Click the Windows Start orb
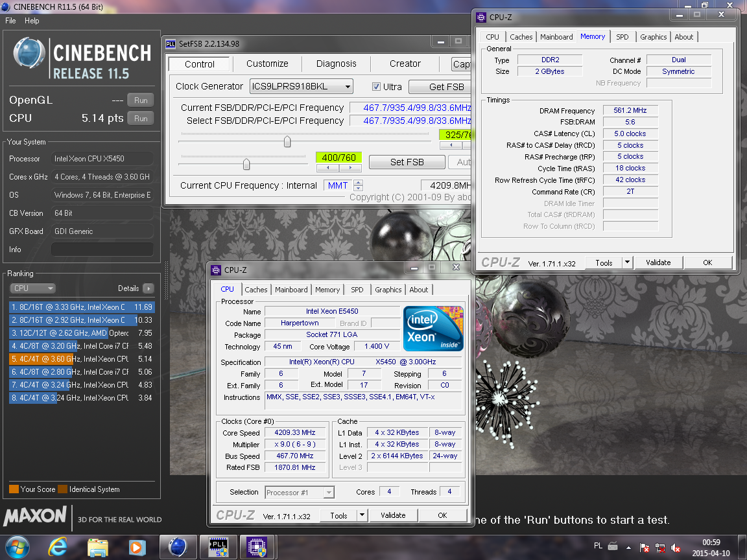The width and height of the screenshot is (747, 560). point(17,547)
